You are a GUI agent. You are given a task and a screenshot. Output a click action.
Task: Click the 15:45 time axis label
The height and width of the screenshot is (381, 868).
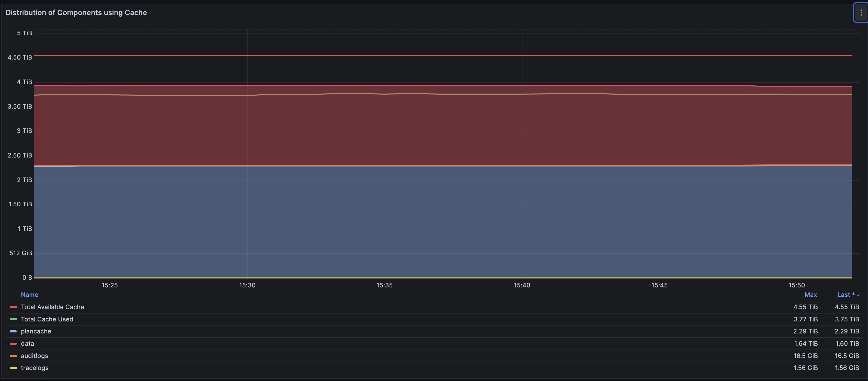point(659,285)
